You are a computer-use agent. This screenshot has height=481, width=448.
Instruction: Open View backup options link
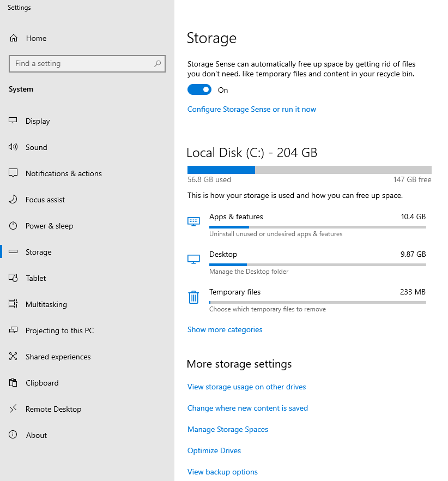pos(222,472)
